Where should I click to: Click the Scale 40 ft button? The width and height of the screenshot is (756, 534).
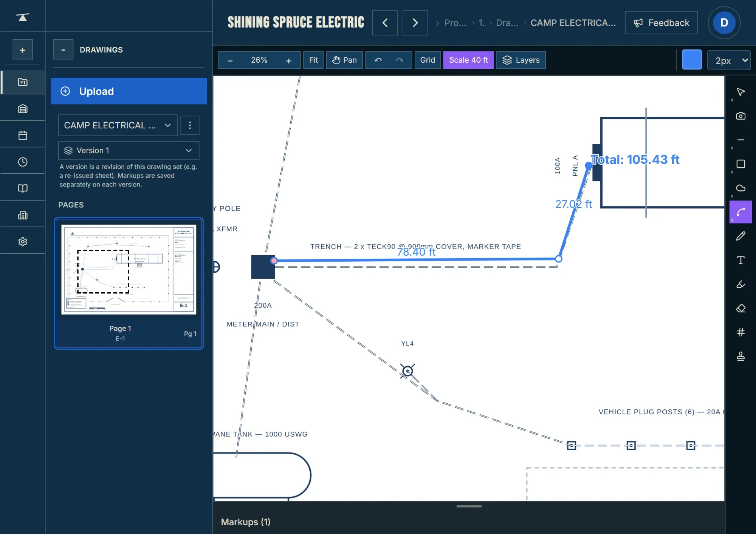tap(468, 60)
